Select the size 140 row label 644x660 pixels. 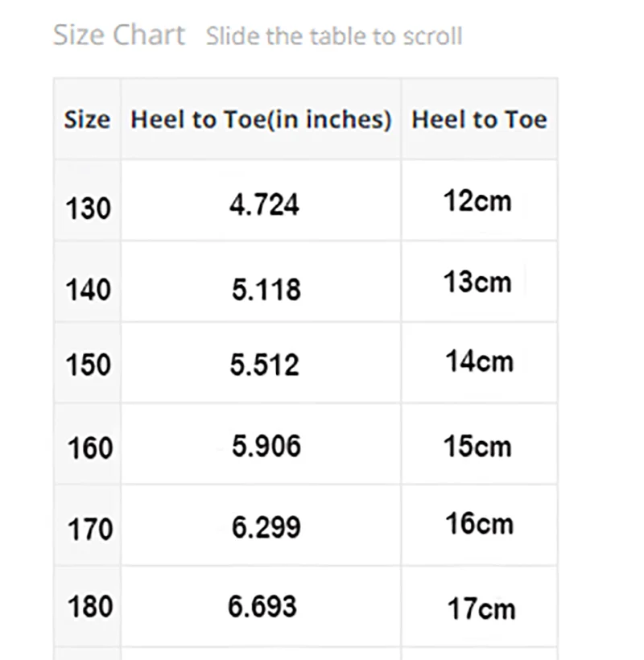(x=87, y=289)
